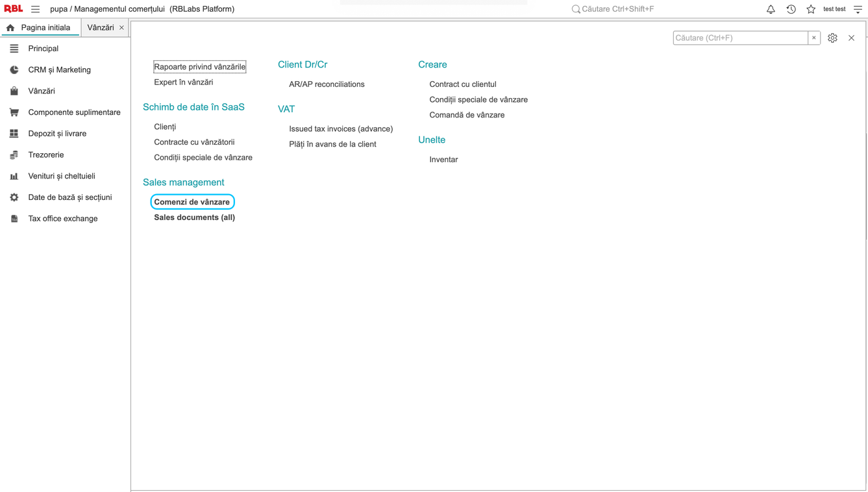Clear the panel search field with x
This screenshot has width=868, height=492.
pyautogui.click(x=813, y=38)
